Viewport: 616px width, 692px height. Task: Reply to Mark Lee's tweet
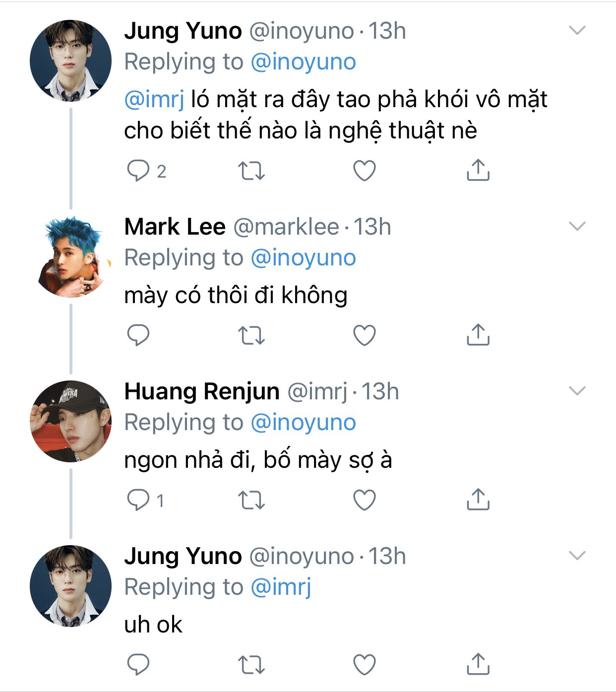(x=138, y=335)
